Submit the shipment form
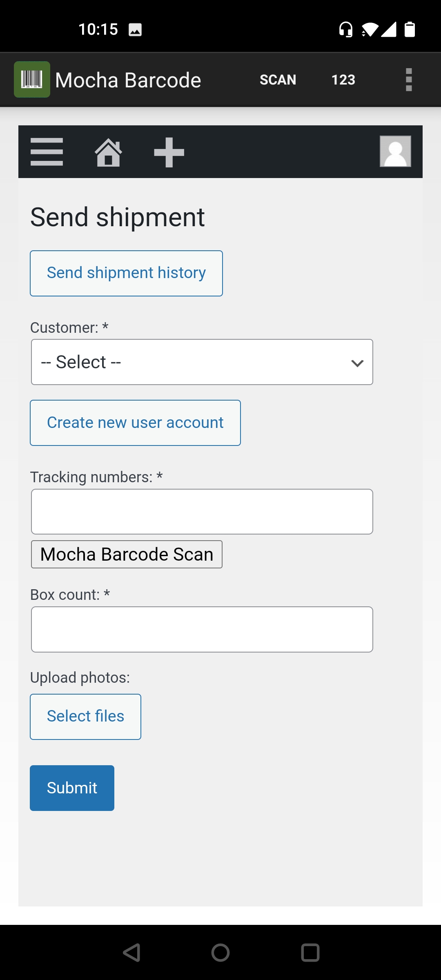The image size is (441, 980). (72, 788)
